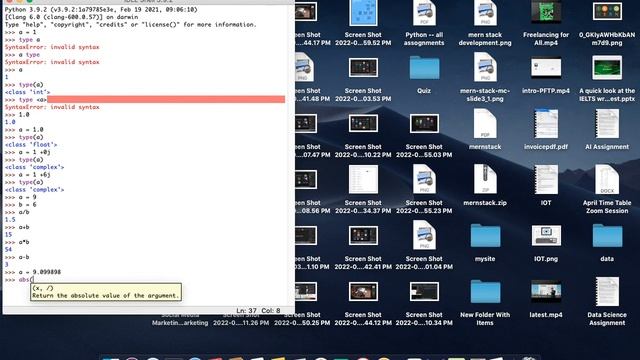Open the data folder on desktop
This screenshot has width=640, height=360.
607,236
